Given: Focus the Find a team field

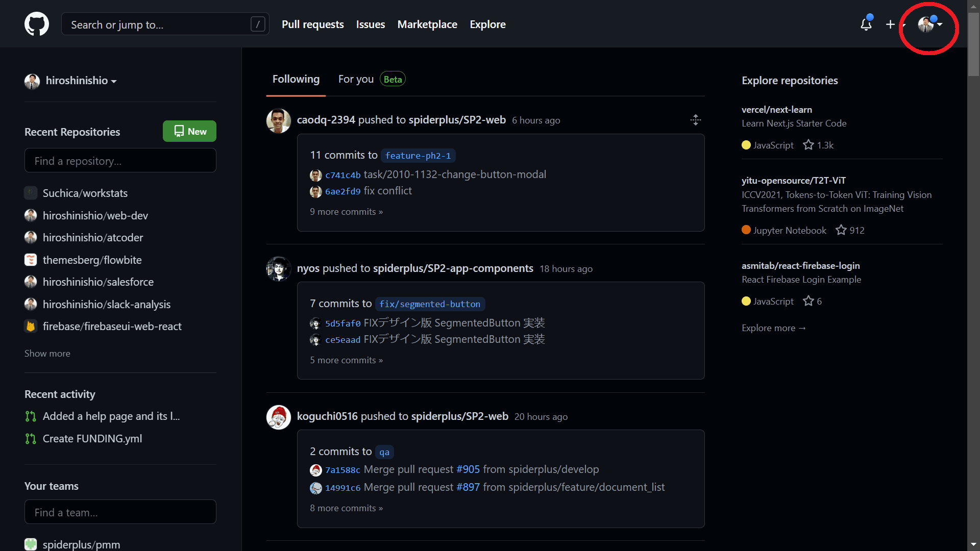Looking at the screenshot, I should pyautogui.click(x=120, y=512).
